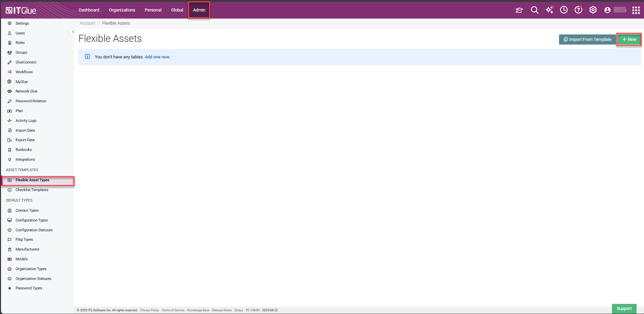Open Contact Types
644x314 pixels.
(x=27, y=210)
